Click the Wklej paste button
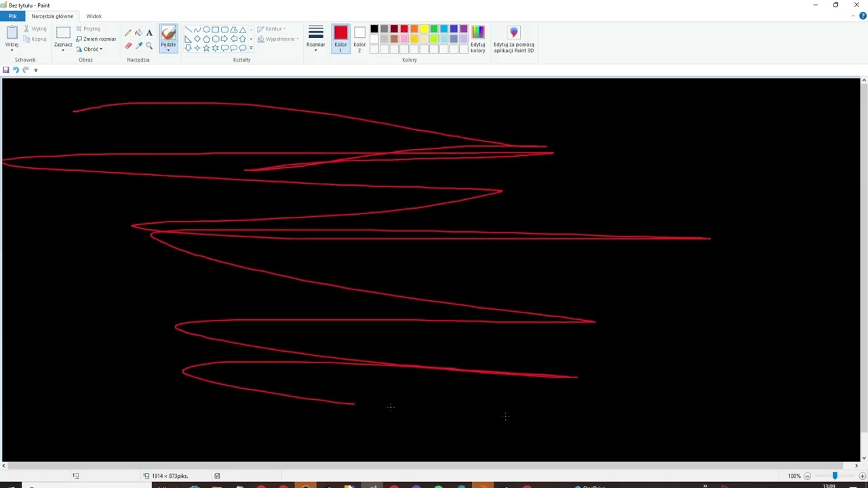The height and width of the screenshot is (488, 868). pyautogui.click(x=12, y=37)
